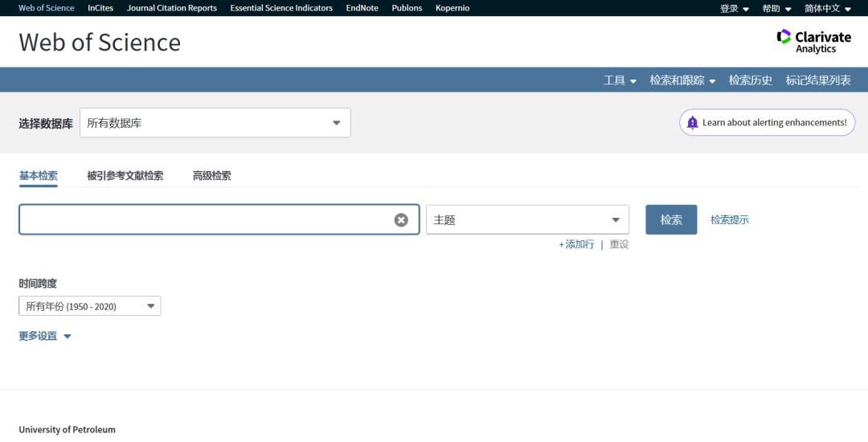The width and height of the screenshot is (868, 442).
Task: Click inside the main search input field
Action: tap(205, 220)
